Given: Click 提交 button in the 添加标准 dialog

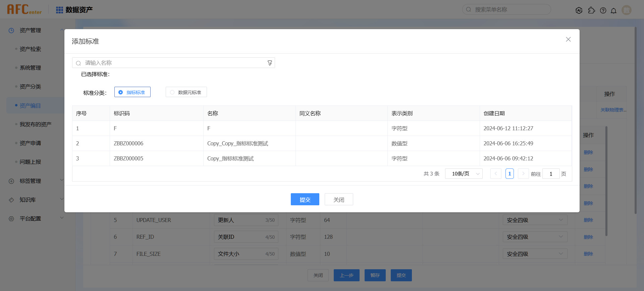Looking at the screenshot, I should point(305,199).
